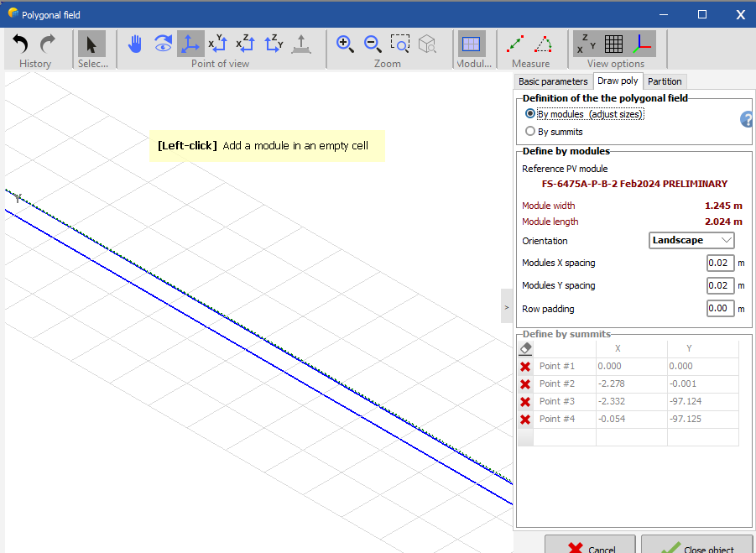756x553 pixels.
Task: Collapse the right side panel arrow
Action: click(x=507, y=307)
